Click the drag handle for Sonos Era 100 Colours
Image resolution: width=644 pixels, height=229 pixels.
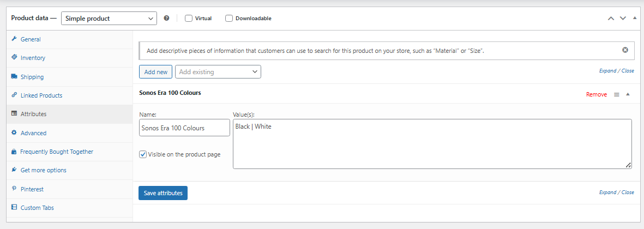[617, 94]
